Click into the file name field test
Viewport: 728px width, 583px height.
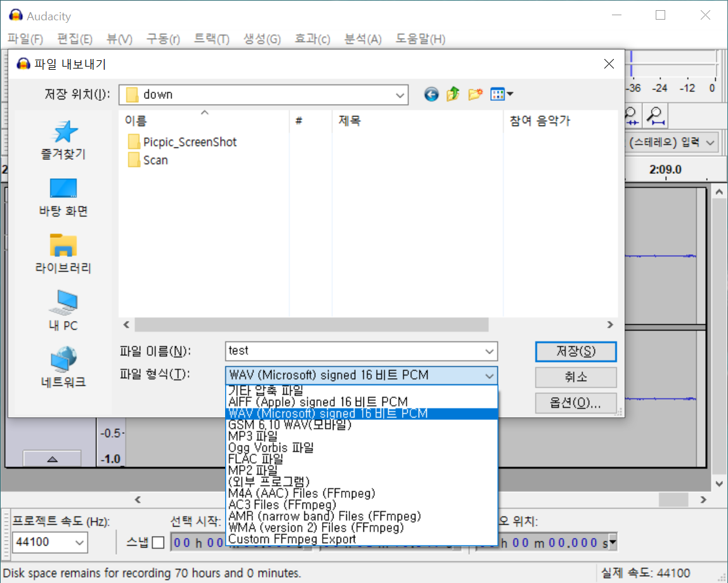[x=354, y=351]
